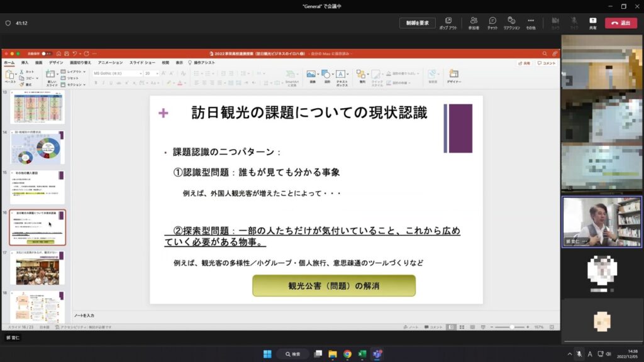Screen dimensions: 644x362
Task: Click Slide Sorter view icon in status bar
Action: (x=462, y=327)
